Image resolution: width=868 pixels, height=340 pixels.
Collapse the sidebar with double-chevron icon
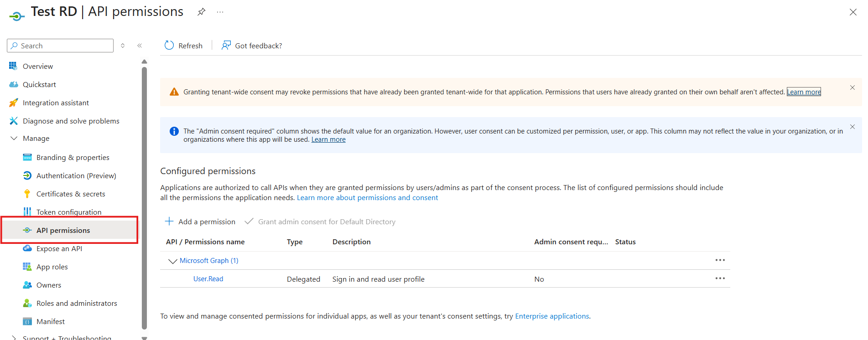[140, 46]
